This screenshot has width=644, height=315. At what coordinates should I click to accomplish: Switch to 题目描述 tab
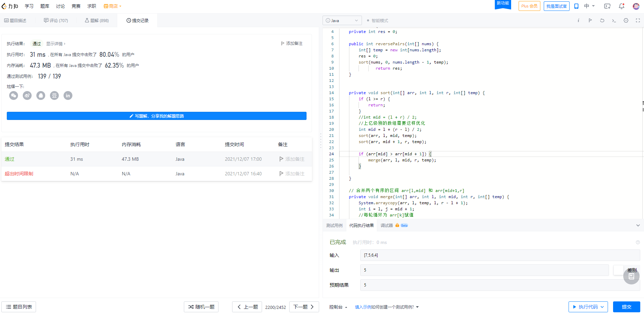point(15,20)
